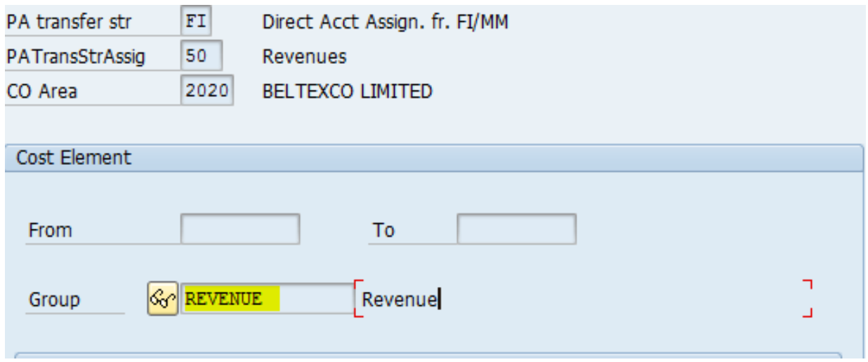Screen dimensions: 868x362
Task: Click the PA transfer str label
Action: pyautogui.click(x=69, y=22)
